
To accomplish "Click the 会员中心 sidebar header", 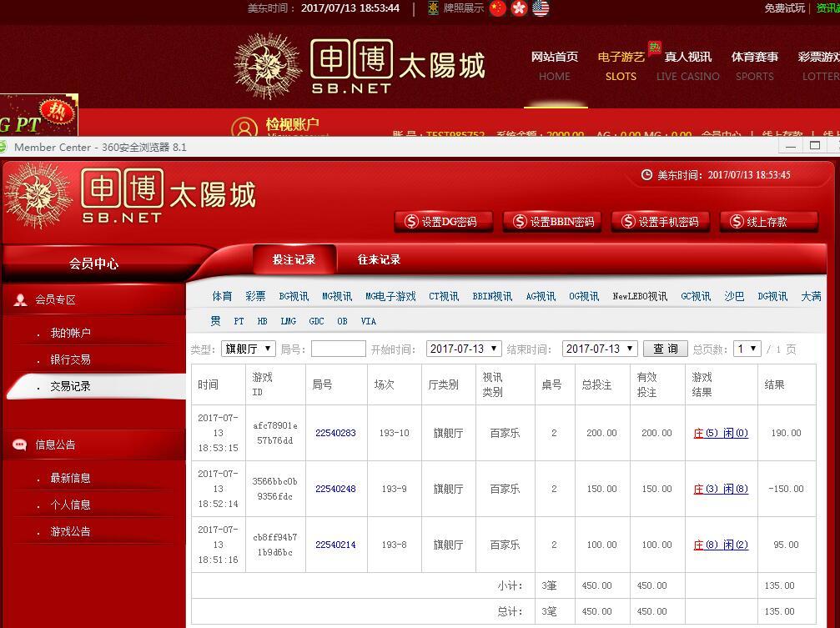I will coord(93,263).
